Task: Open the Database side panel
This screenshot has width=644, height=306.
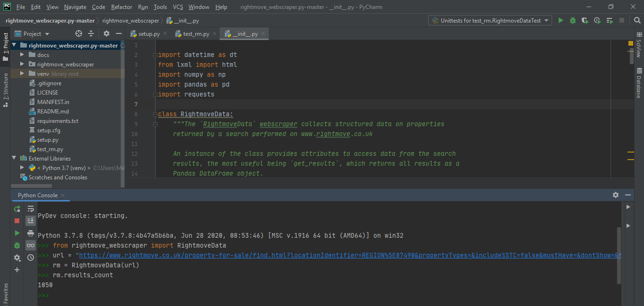Action: pyautogui.click(x=639, y=83)
